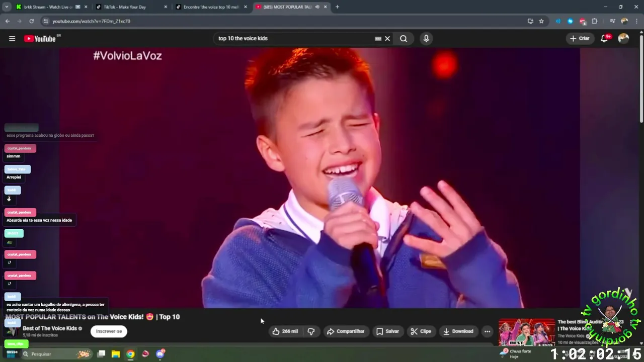Click the browser back arrow
The width and height of the screenshot is (644, 362).
coord(8,21)
